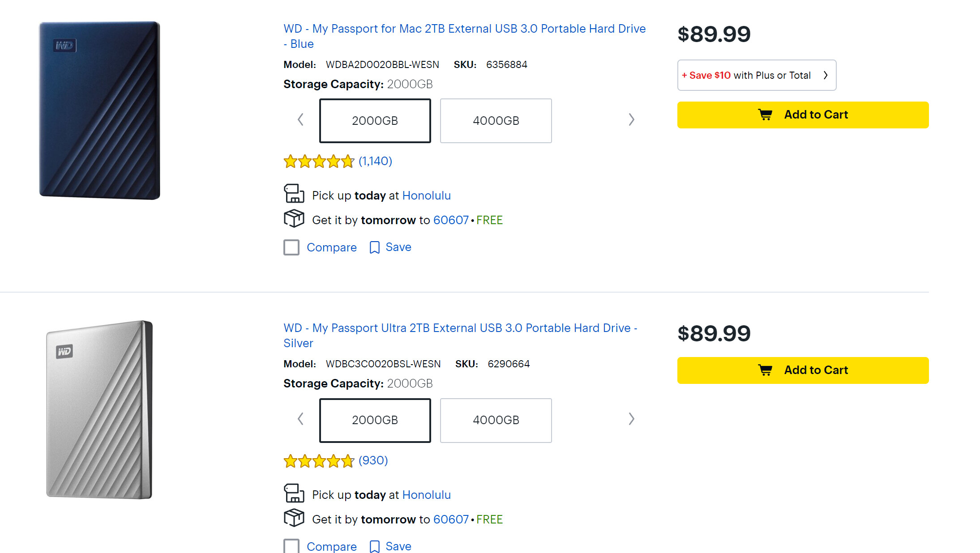980x553 pixels.
Task: Click the star rating for the Ultra 2TB drive
Action: (x=319, y=461)
